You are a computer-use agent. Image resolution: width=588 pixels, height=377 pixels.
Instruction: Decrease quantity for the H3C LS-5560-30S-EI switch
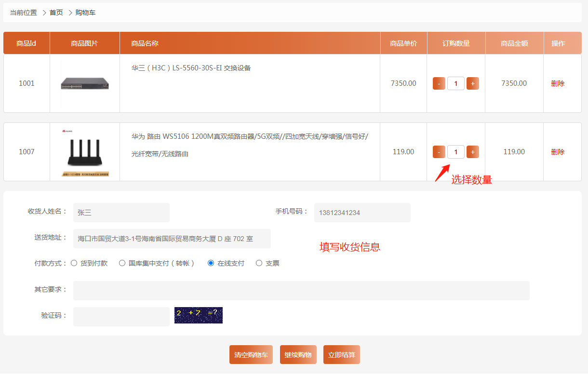coord(439,83)
